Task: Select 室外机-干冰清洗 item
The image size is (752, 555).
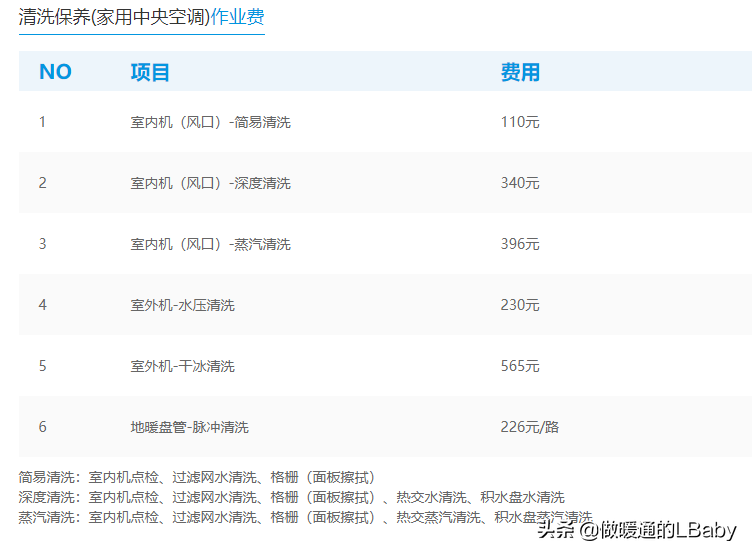Action: tap(182, 366)
